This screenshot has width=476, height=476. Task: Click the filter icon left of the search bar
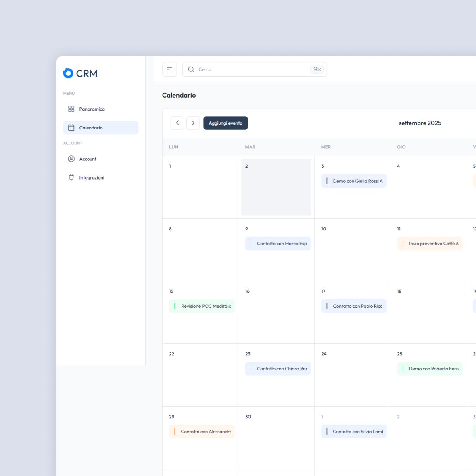coord(169,69)
